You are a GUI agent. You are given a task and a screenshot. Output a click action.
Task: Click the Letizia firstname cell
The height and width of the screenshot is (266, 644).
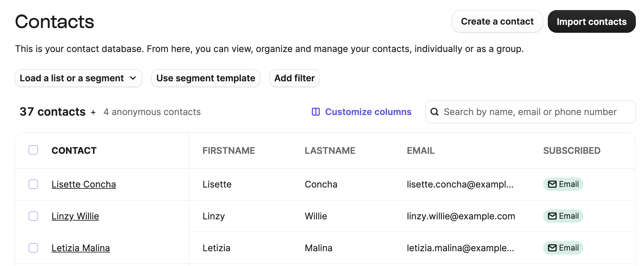[216, 248]
